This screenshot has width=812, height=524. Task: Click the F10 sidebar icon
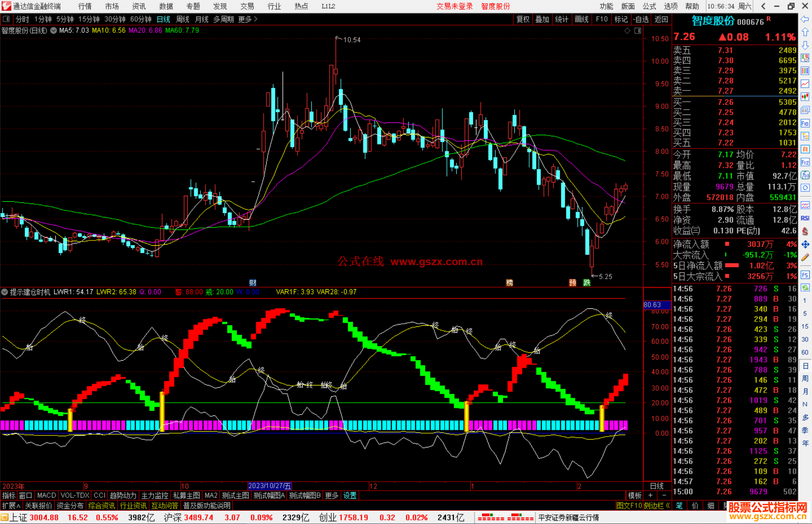[x=805, y=124]
